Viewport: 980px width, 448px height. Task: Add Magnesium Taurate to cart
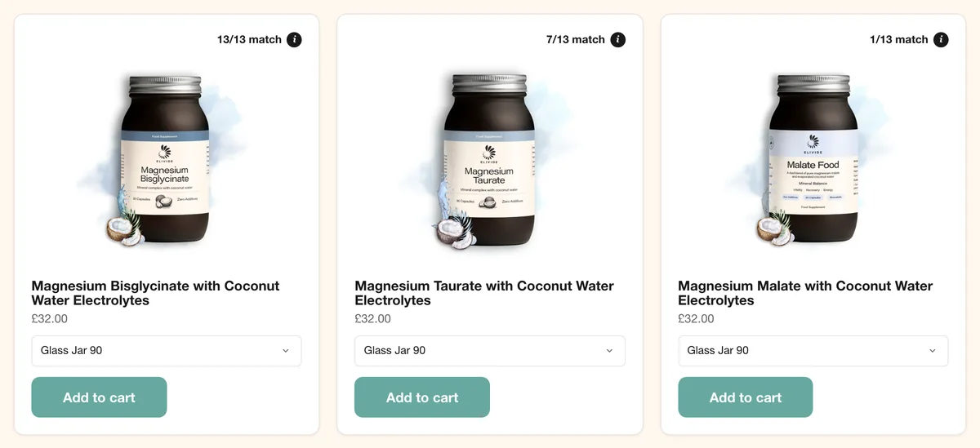pos(422,397)
